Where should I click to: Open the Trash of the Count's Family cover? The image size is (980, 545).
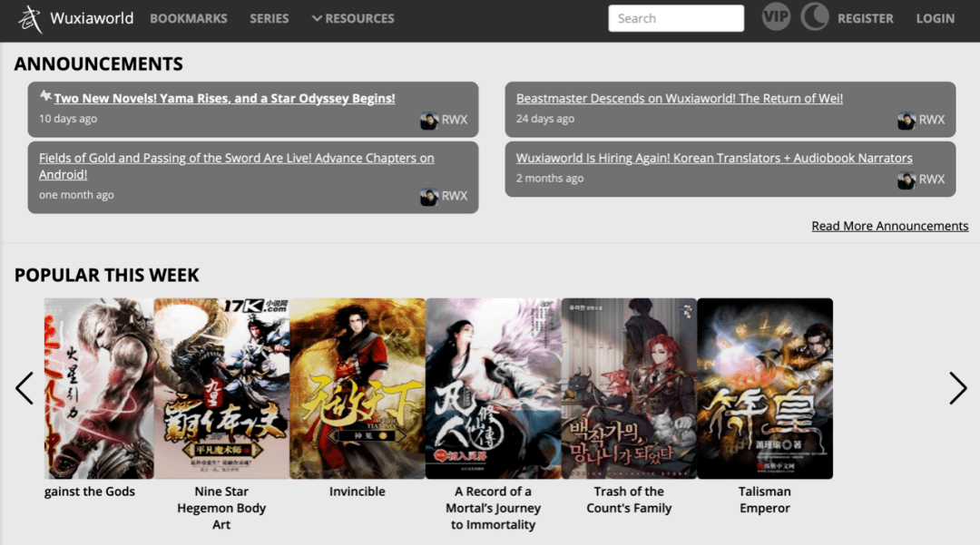click(629, 388)
